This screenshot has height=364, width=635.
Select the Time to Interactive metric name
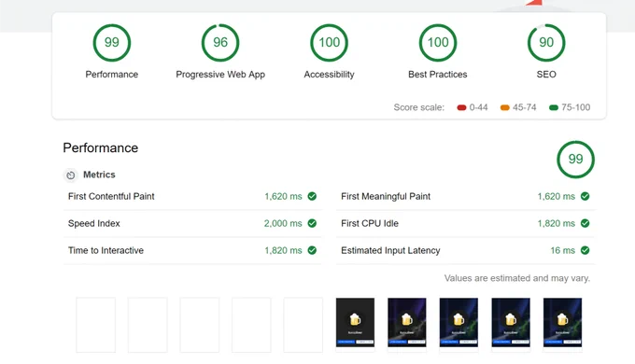pyautogui.click(x=106, y=250)
